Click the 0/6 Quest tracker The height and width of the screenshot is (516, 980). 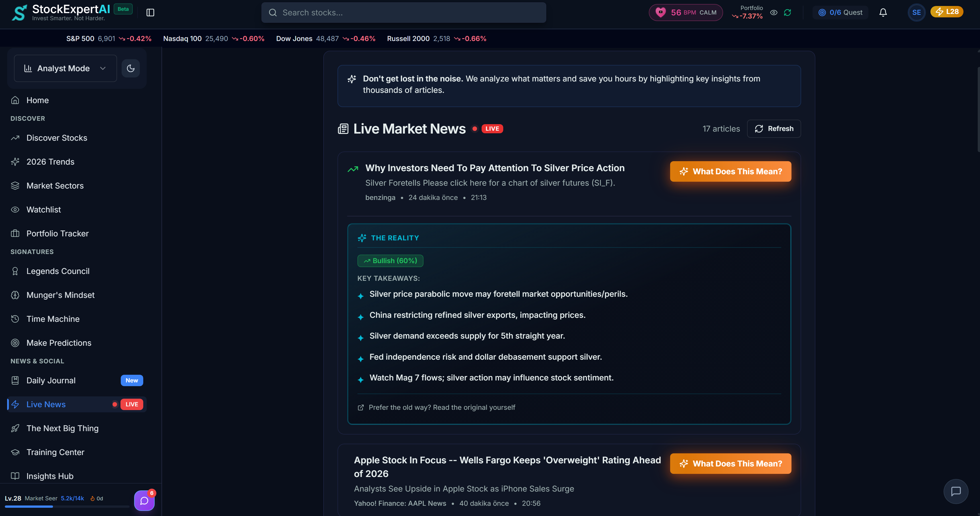click(840, 12)
